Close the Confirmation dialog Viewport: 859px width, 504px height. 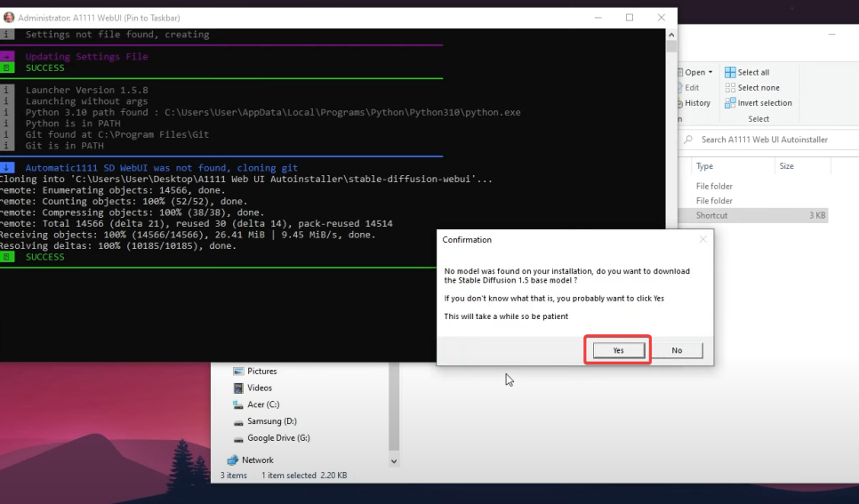(x=702, y=239)
